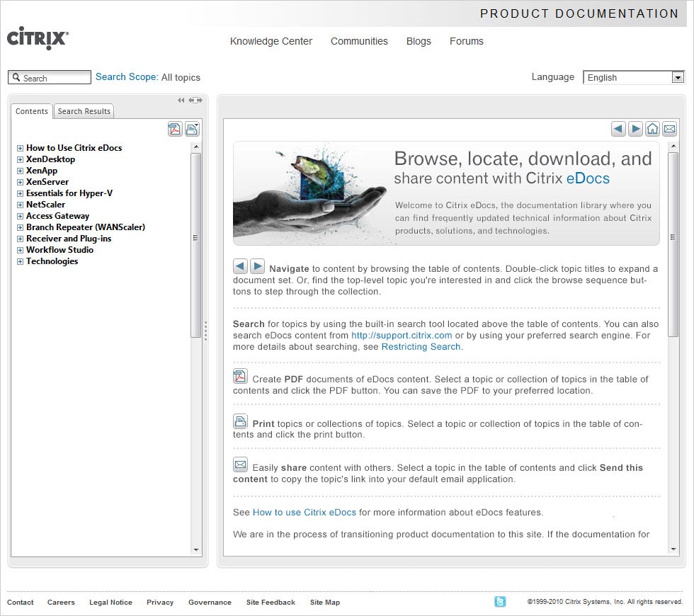The height and width of the screenshot is (616, 694).
Task: Switch to the Search Results tab
Action: [x=84, y=111]
